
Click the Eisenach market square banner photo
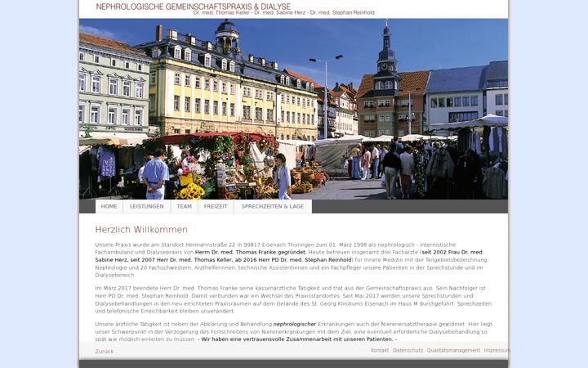point(294,109)
